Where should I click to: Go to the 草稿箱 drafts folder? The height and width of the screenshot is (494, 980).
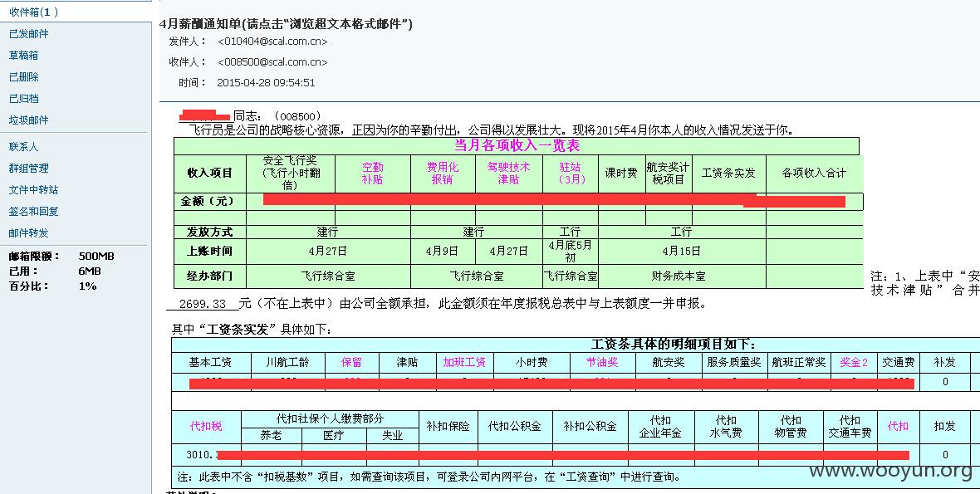tap(24, 55)
